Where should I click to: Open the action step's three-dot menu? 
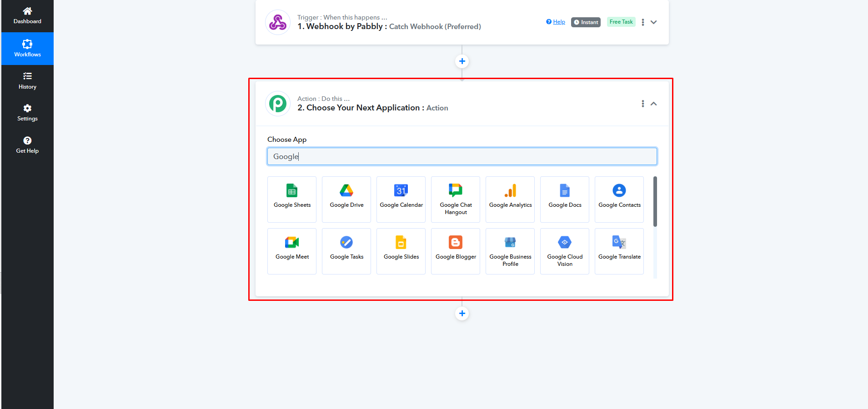click(x=642, y=104)
